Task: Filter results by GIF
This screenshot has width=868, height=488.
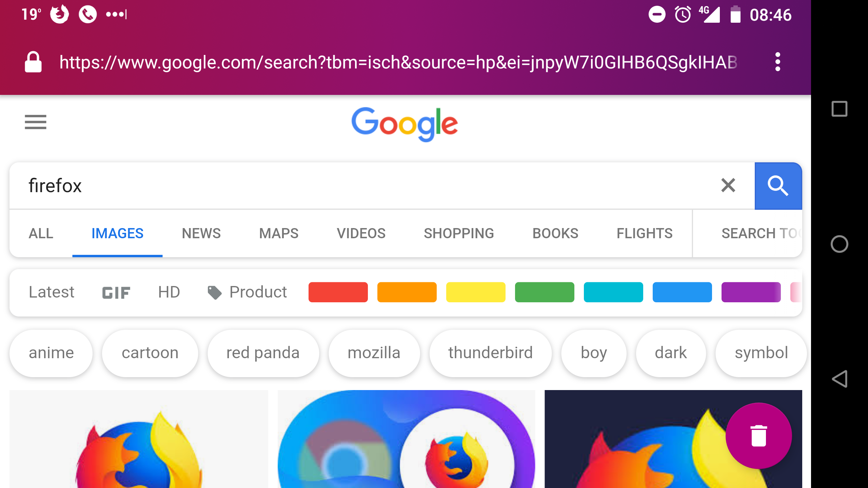Action: 116,292
